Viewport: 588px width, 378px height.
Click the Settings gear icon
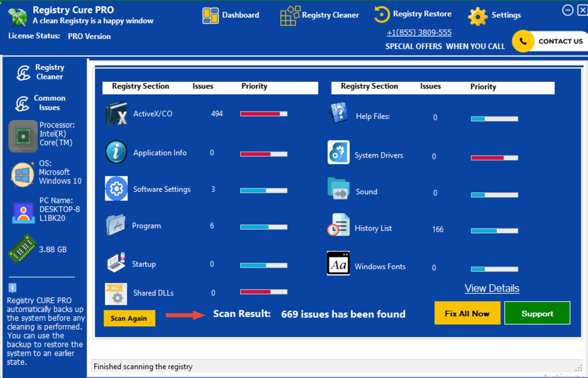coord(477,17)
